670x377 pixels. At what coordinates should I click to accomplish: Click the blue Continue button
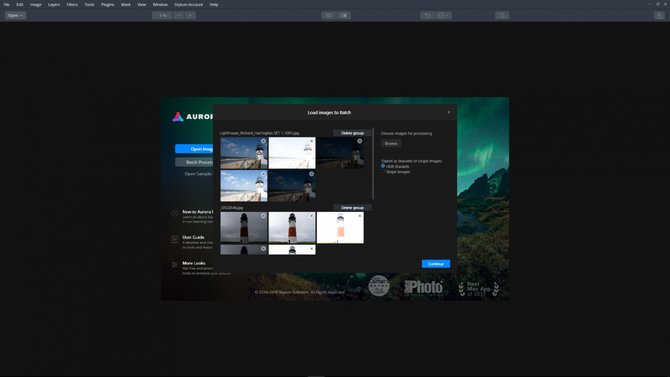click(436, 264)
